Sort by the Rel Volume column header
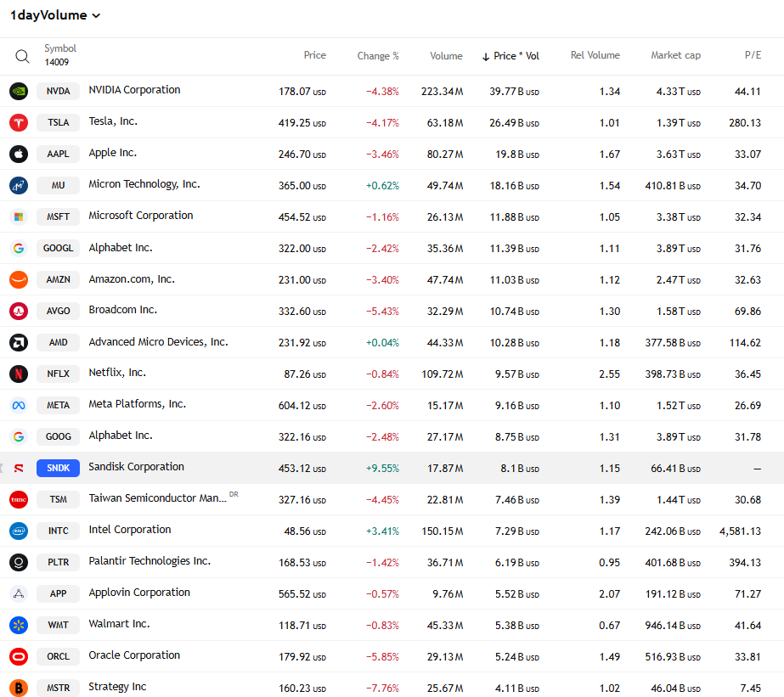784x697 pixels. click(595, 55)
